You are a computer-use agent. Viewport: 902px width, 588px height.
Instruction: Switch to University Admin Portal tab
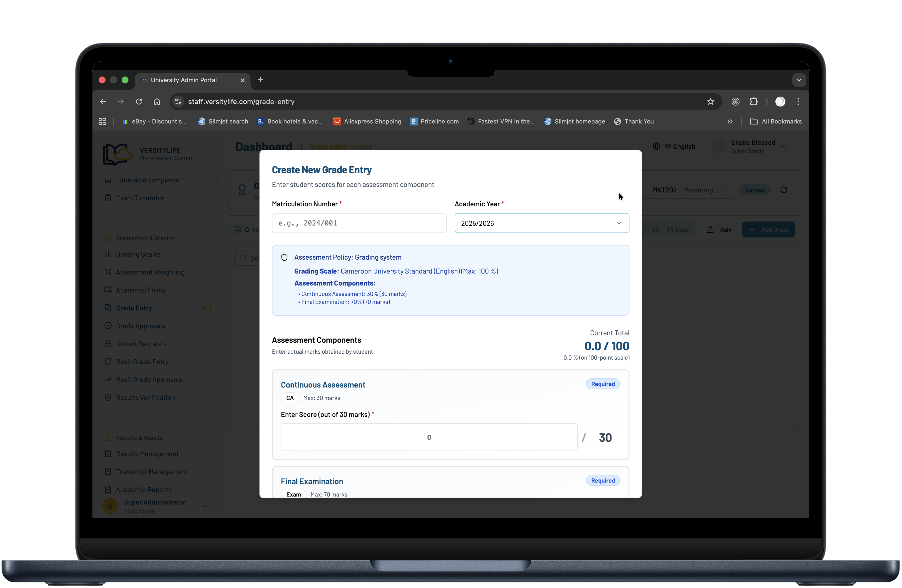[x=184, y=80]
